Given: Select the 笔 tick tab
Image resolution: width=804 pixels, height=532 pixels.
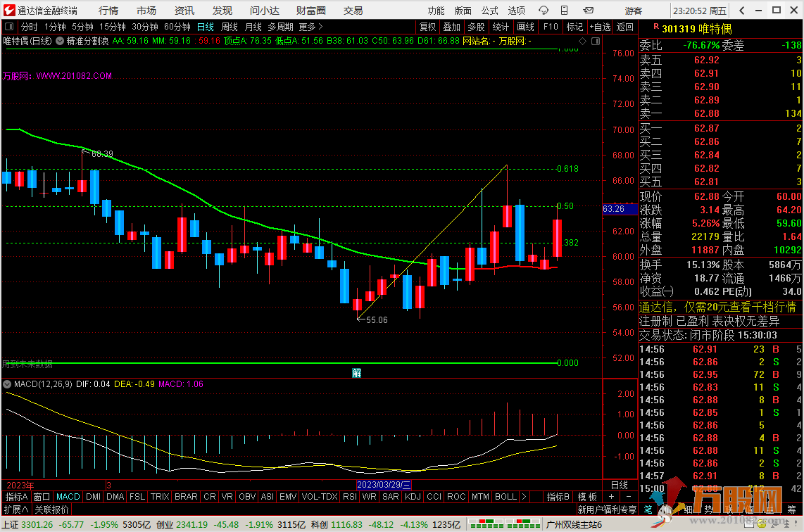Looking at the screenshot, I should pos(648,509).
